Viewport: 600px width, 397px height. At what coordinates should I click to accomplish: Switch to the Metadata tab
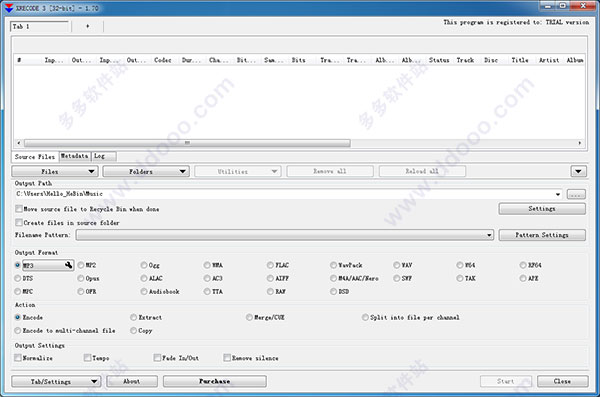[75, 156]
